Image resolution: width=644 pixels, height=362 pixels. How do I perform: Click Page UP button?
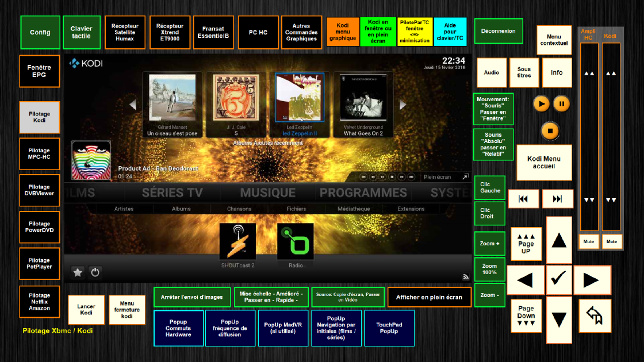[526, 244]
